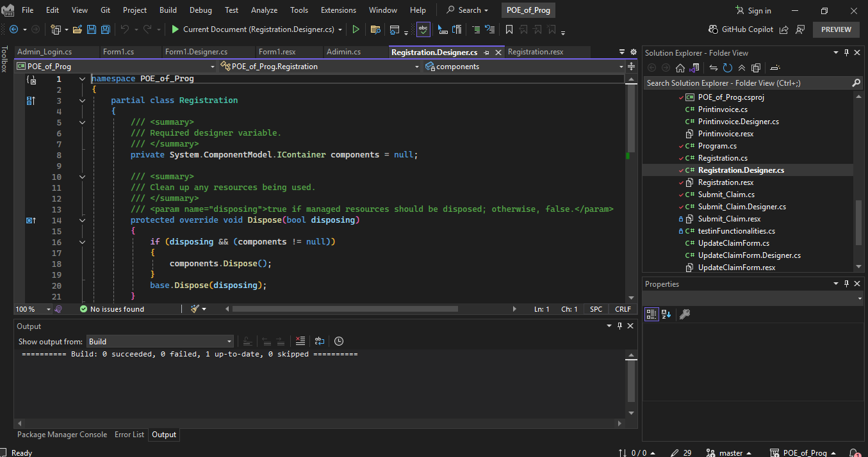Toggle preview pin on Registration.Designer.cs tab
868x457 pixels.
pos(487,52)
